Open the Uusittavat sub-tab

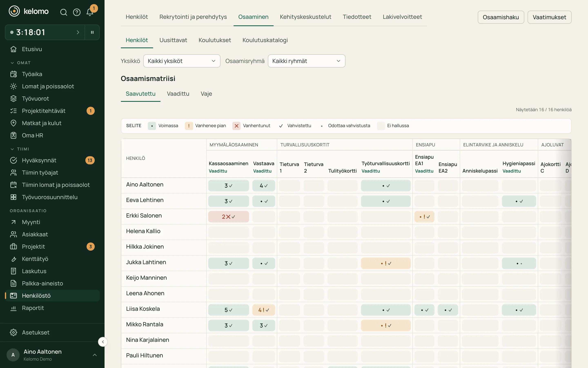tap(173, 40)
